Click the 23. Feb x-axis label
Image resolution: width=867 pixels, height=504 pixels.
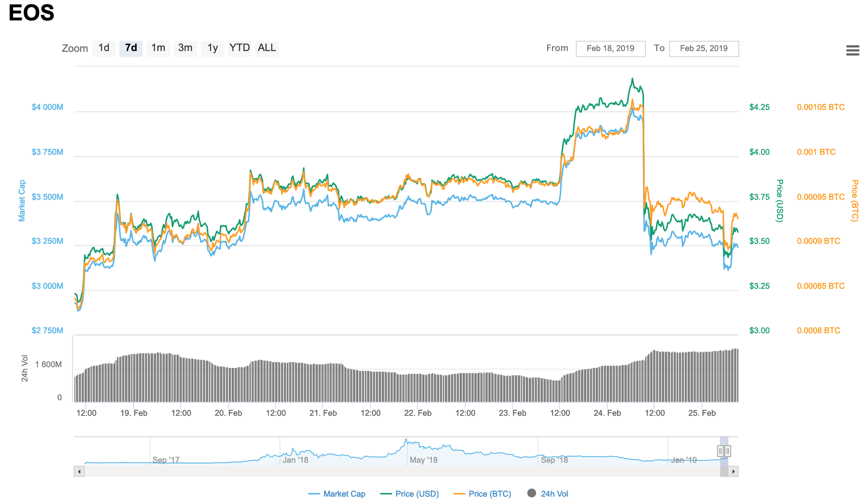click(x=512, y=413)
